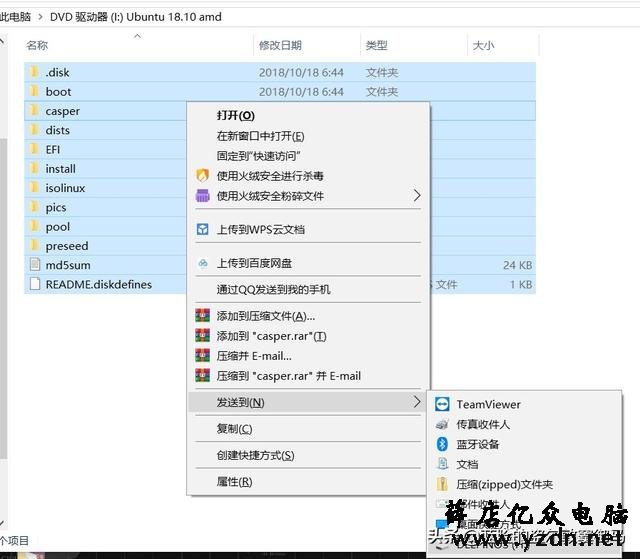640x559 pixels.
Task: Click the .disk folder icon
Action: [x=35, y=72]
